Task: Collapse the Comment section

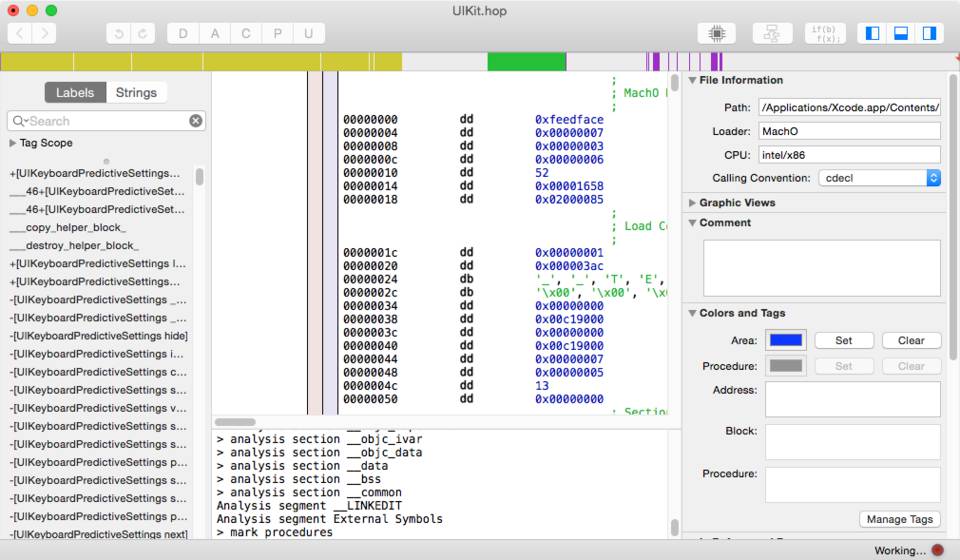Action: click(x=692, y=223)
